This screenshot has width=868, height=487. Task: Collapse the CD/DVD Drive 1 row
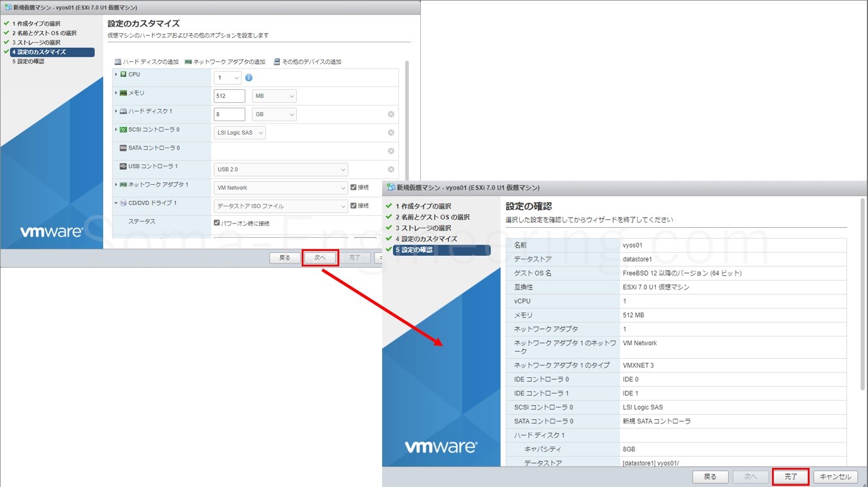click(116, 203)
